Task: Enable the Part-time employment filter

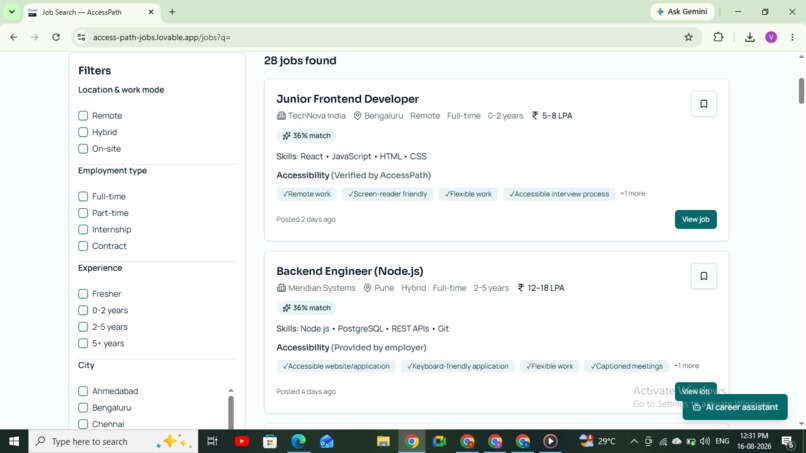Action: pos(83,213)
